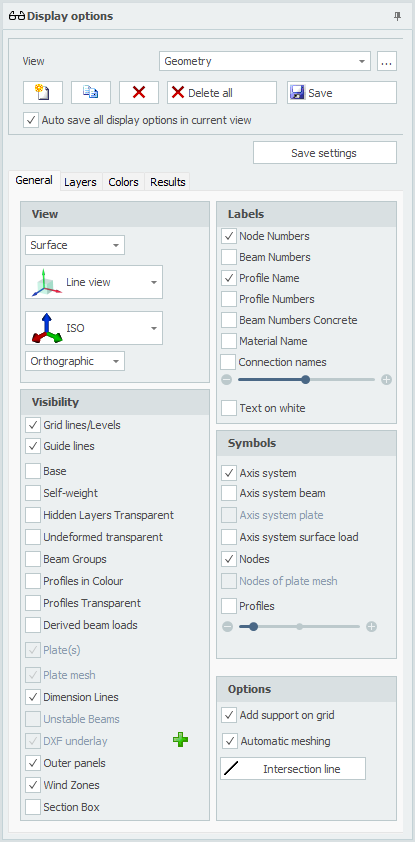Enable Base visibility checkbox
This screenshot has height=842, width=415.
(33, 471)
